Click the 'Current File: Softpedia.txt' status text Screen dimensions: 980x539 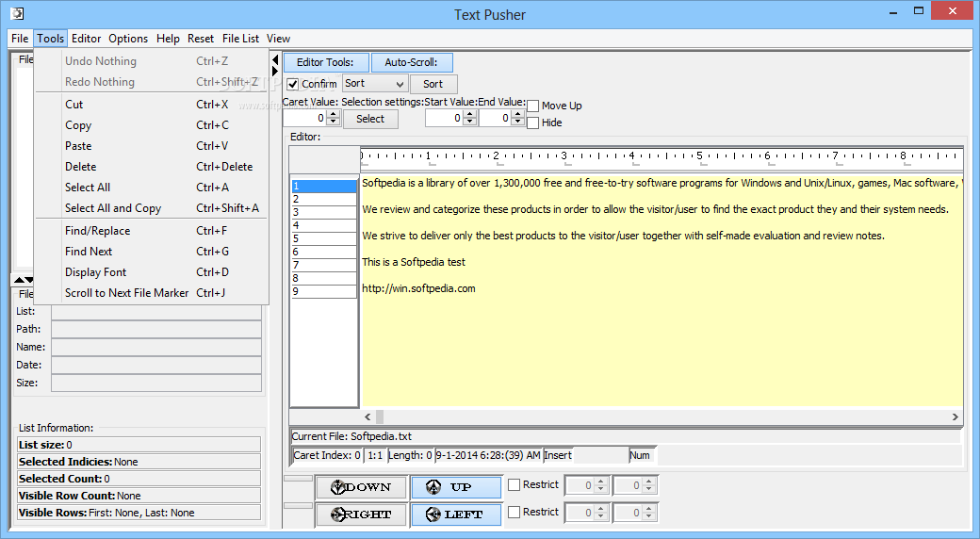(x=351, y=436)
